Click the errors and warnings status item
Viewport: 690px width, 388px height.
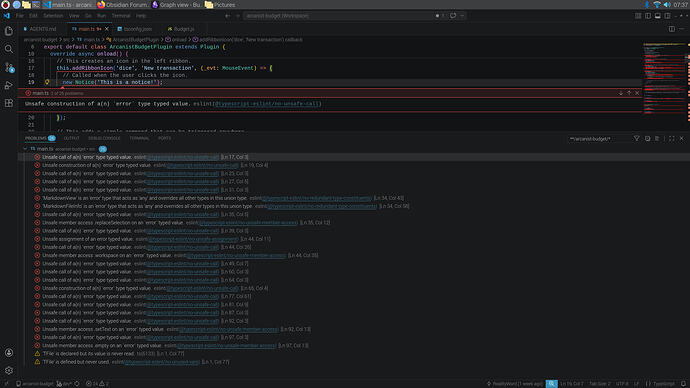(97, 384)
